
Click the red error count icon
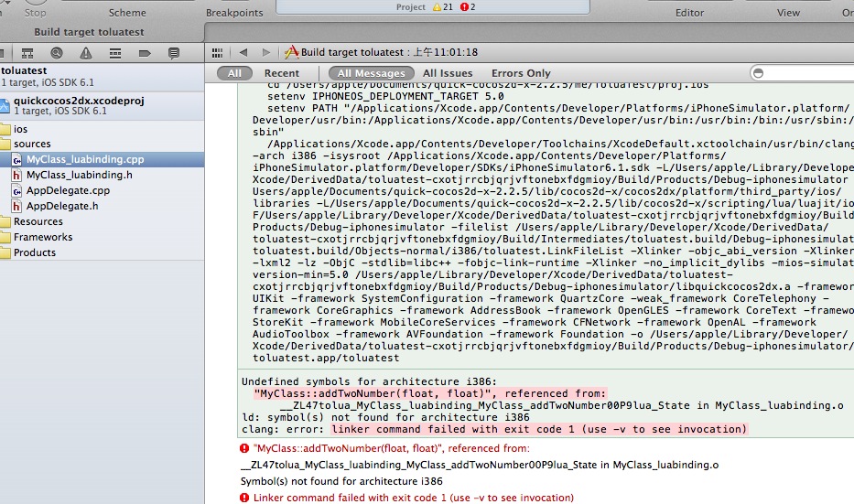[463, 7]
